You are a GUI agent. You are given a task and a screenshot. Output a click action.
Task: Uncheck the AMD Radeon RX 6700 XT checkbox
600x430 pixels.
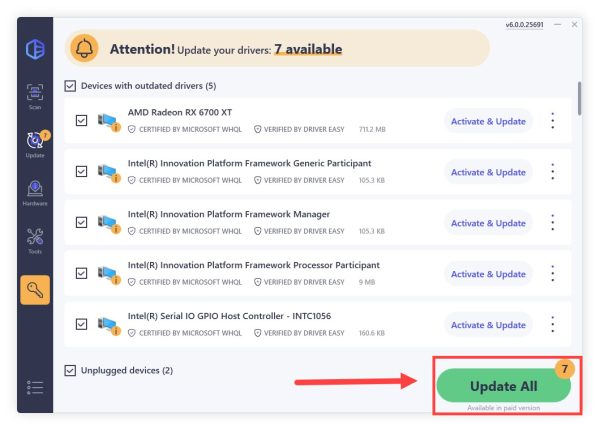(81, 121)
